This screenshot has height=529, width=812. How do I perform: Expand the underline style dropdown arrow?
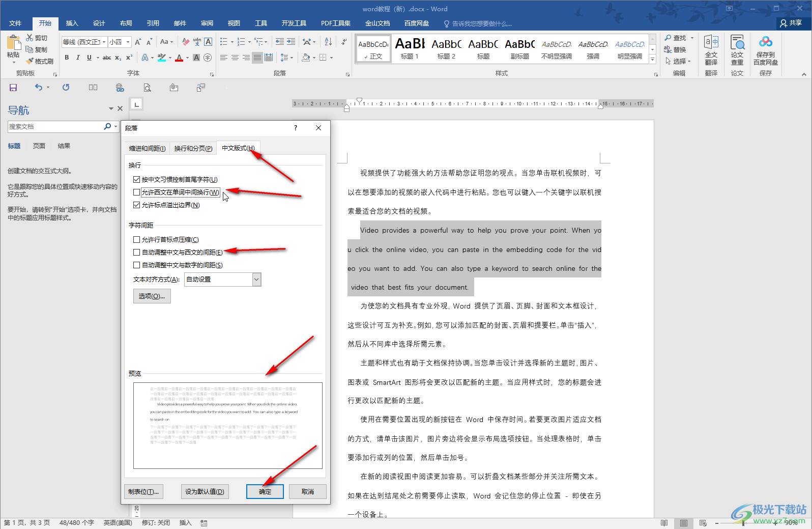(98, 58)
